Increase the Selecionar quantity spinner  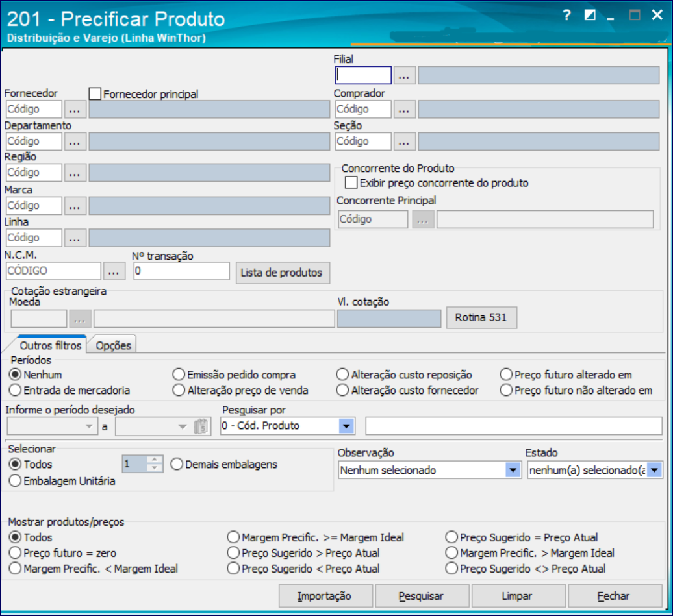pyautogui.click(x=154, y=460)
